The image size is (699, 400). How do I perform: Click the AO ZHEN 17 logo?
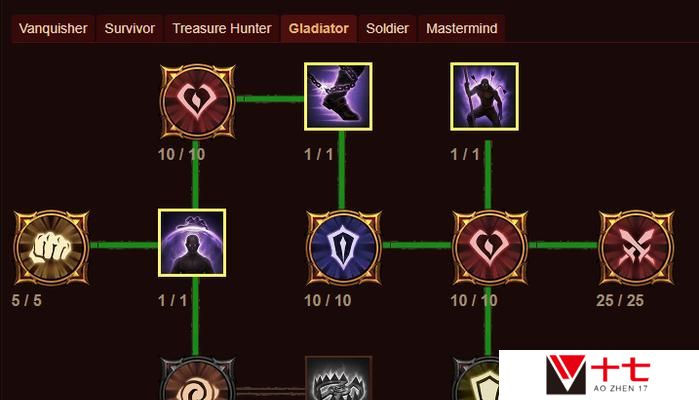tap(598, 375)
